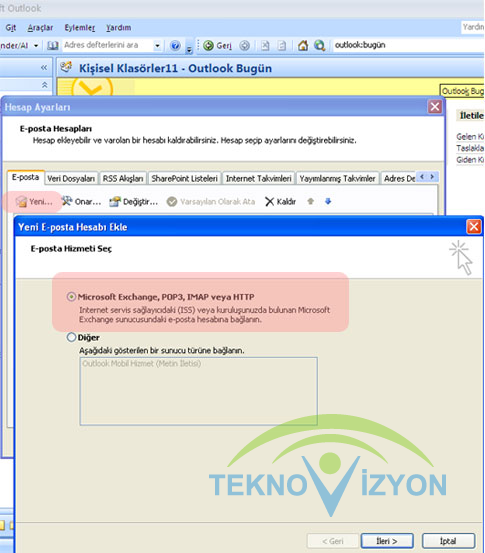Click the outlook:bugün address field
Screen dimensions: 485x553
pos(409,45)
